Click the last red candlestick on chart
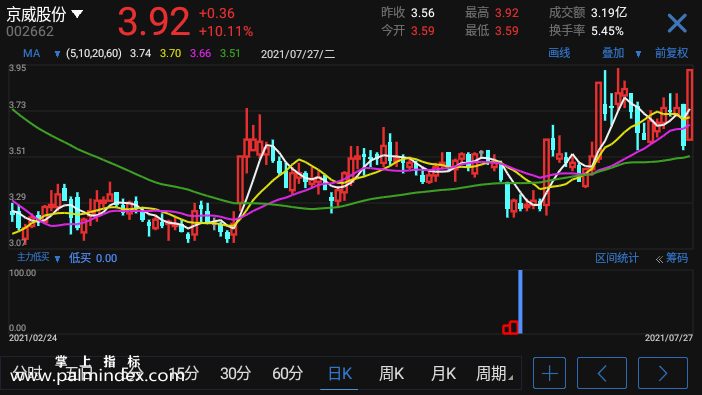Screen dimensions: 702x395 tap(690, 105)
